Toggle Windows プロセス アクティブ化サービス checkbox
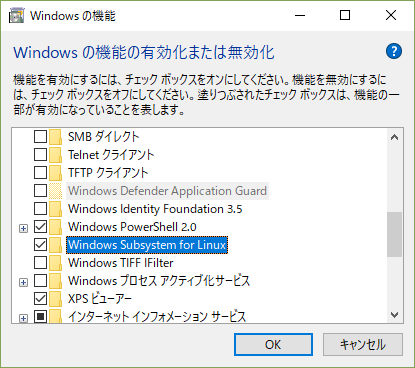This screenshot has height=368, width=415. (x=40, y=281)
